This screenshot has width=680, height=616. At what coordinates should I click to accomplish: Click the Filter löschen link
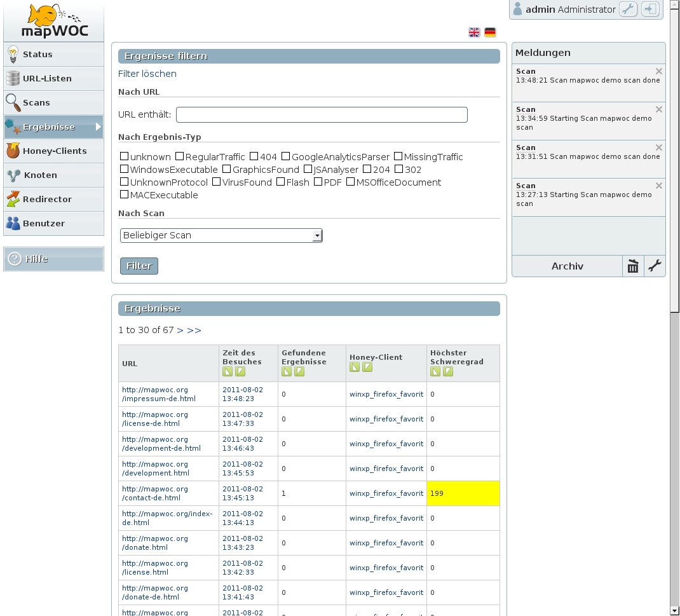(x=147, y=74)
